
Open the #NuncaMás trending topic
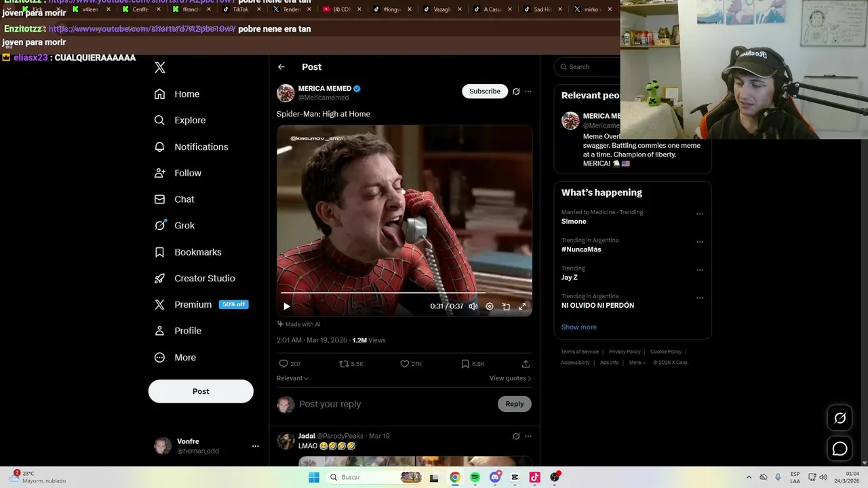click(581, 249)
